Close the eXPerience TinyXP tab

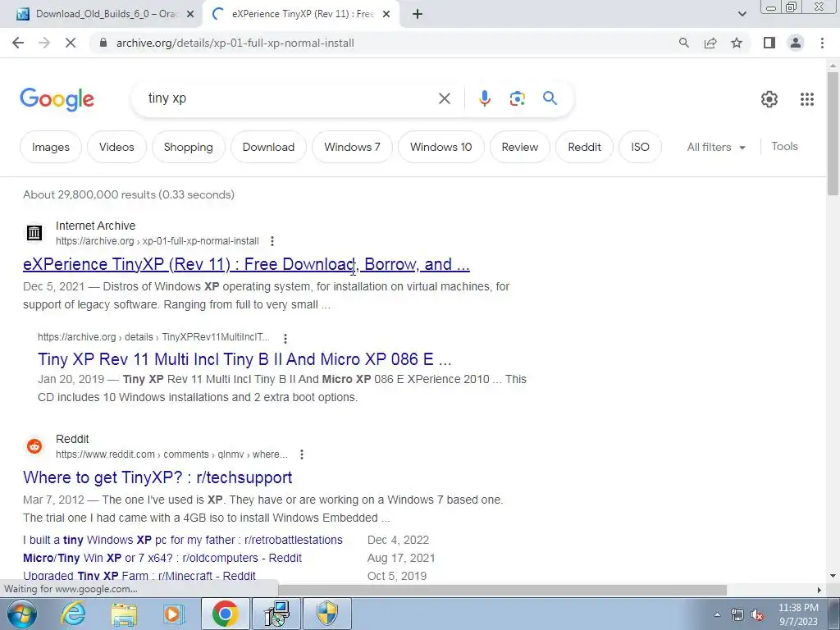coord(386,15)
